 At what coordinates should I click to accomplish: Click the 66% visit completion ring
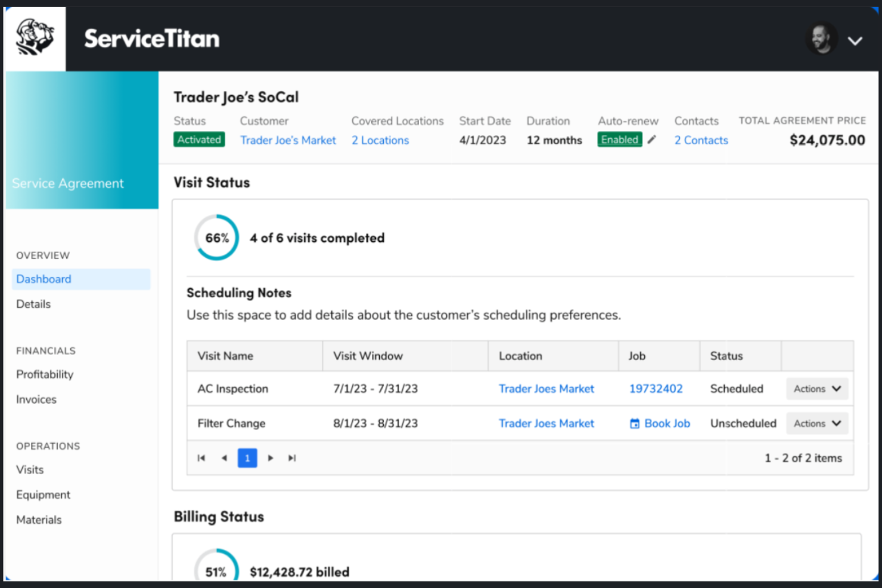216,237
